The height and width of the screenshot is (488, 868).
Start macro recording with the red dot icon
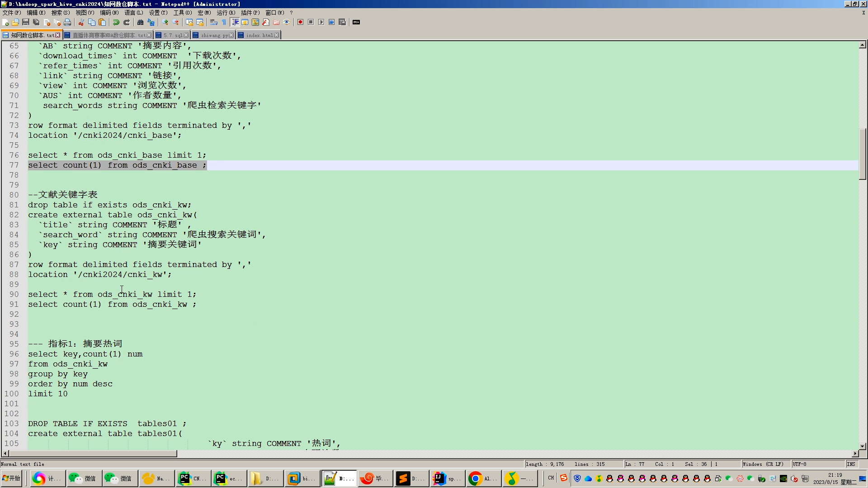pyautogui.click(x=300, y=22)
